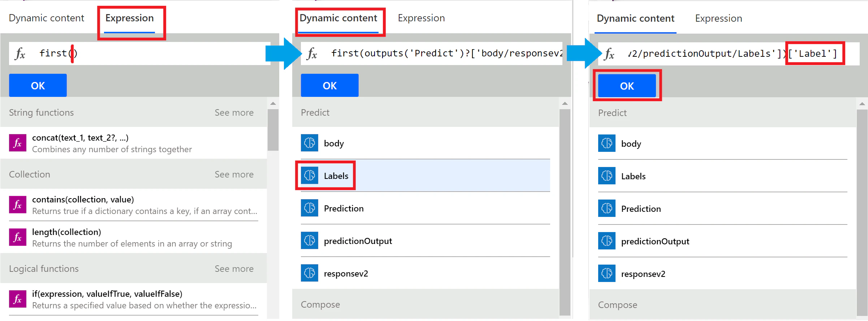Select Dynamic content tab in middle panel

(338, 18)
